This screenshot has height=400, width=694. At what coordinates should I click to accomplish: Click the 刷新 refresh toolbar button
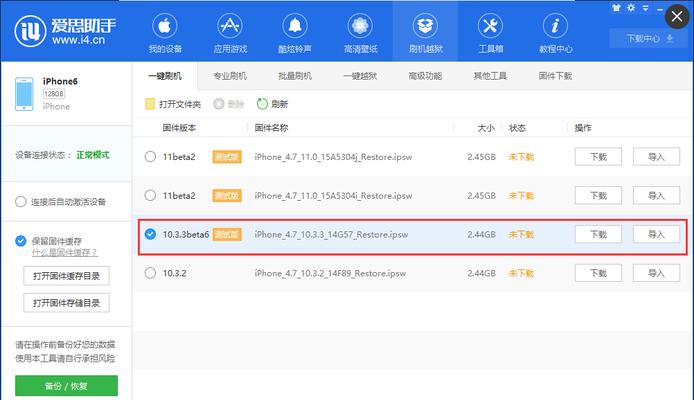pos(272,104)
